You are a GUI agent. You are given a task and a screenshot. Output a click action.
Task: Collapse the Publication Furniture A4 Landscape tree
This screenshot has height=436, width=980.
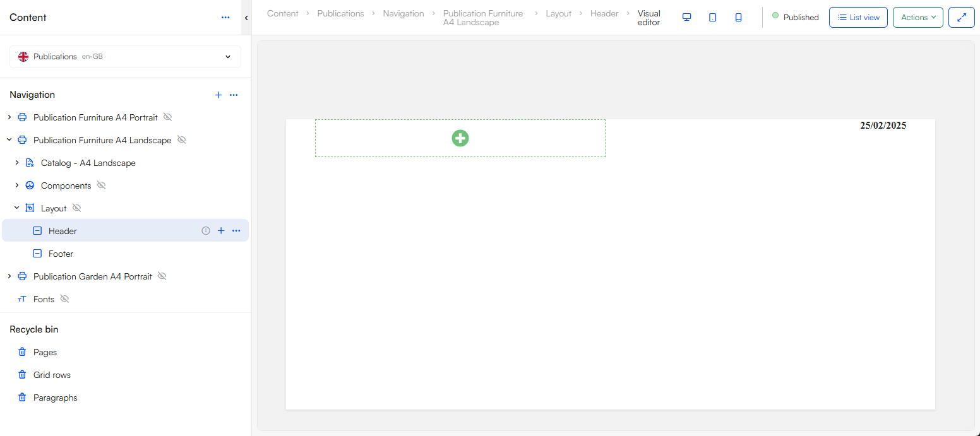tap(8, 139)
